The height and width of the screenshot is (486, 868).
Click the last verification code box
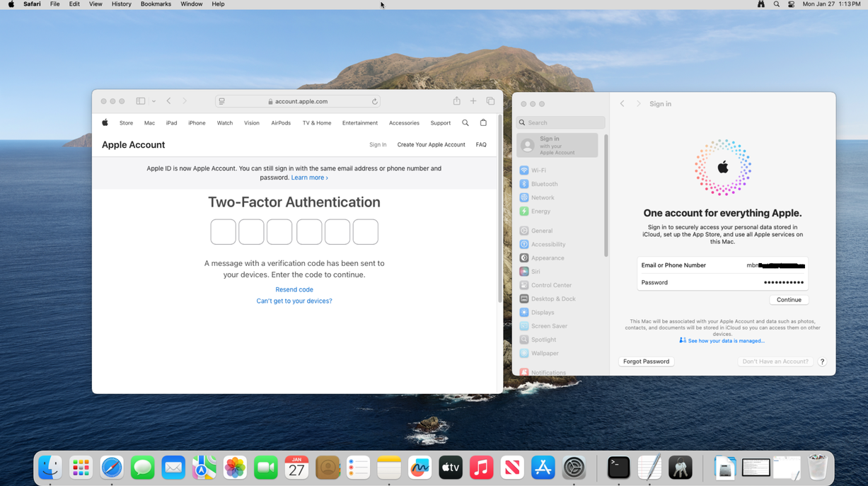pos(366,232)
